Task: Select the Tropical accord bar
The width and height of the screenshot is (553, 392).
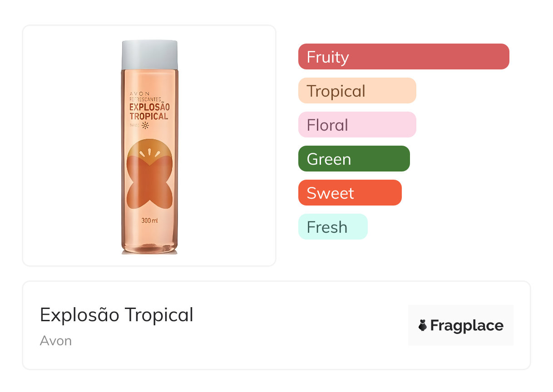Action: tap(357, 91)
